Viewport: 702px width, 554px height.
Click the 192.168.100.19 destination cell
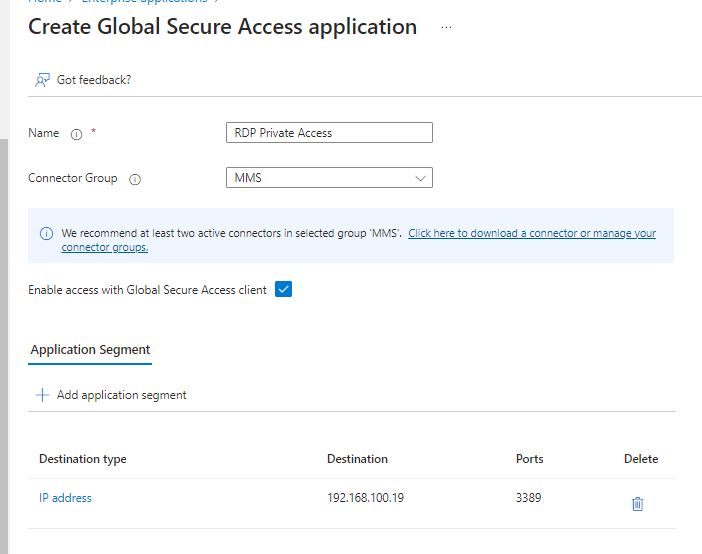pyautogui.click(x=366, y=498)
